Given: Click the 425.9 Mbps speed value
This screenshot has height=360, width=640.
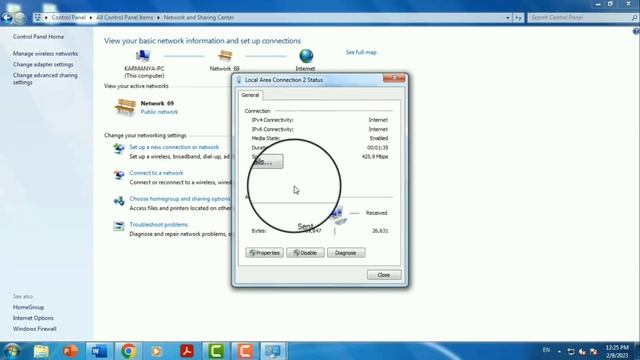Looking at the screenshot, I should 375,157.
